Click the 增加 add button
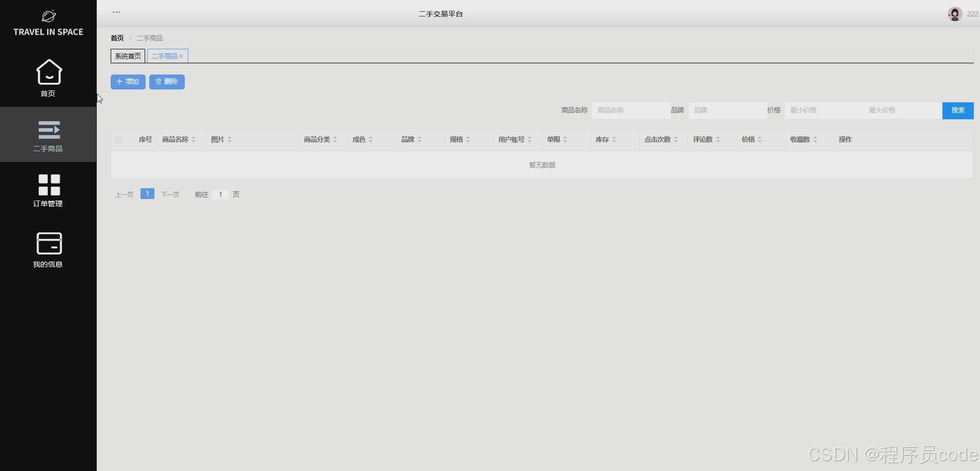 point(128,82)
